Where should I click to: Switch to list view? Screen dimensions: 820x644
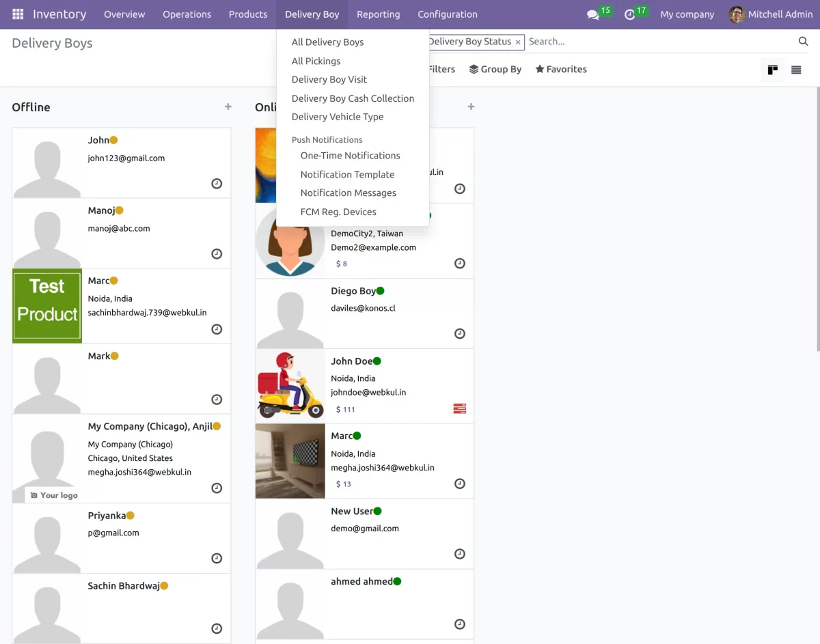[796, 70]
